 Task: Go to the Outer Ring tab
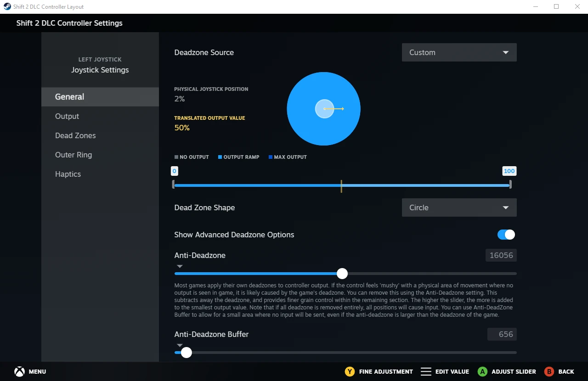pos(100,155)
